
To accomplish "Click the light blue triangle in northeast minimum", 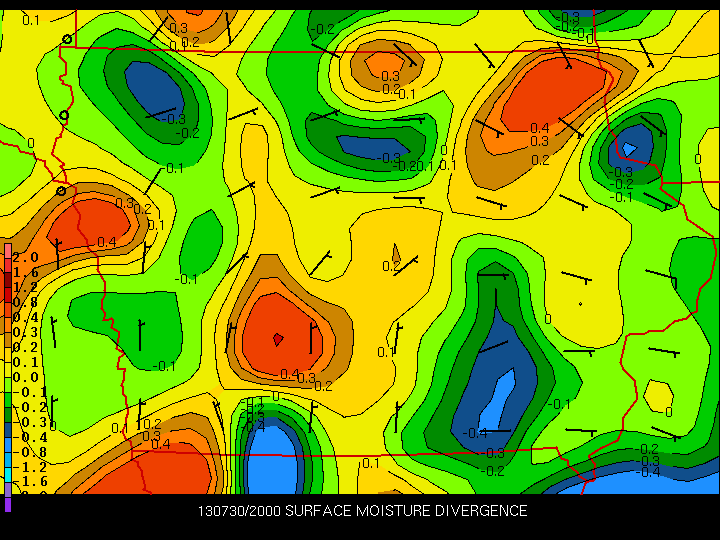I will 628,148.
